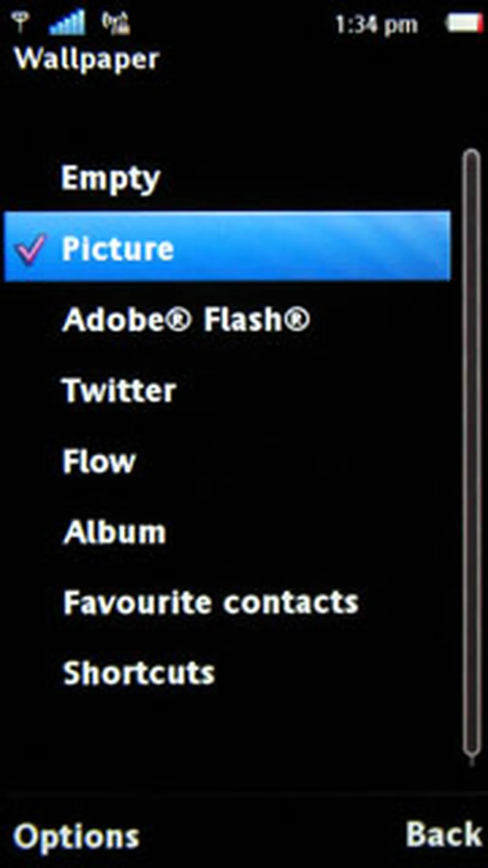This screenshot has height=868, width=488.
Task: Tap the antenna icon in status bar
Action: point(20,22)
